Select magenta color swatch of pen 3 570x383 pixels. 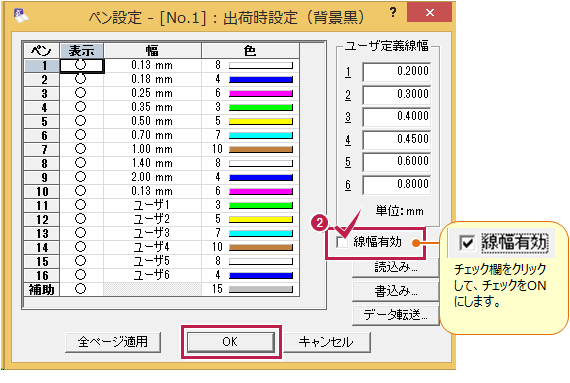[x=261, y=93]
